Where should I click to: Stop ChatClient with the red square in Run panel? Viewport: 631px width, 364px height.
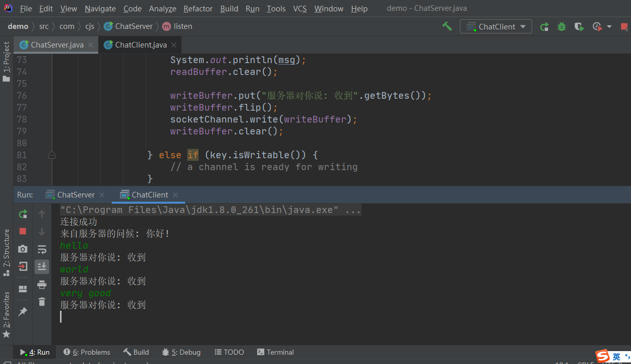coord(23,231)
